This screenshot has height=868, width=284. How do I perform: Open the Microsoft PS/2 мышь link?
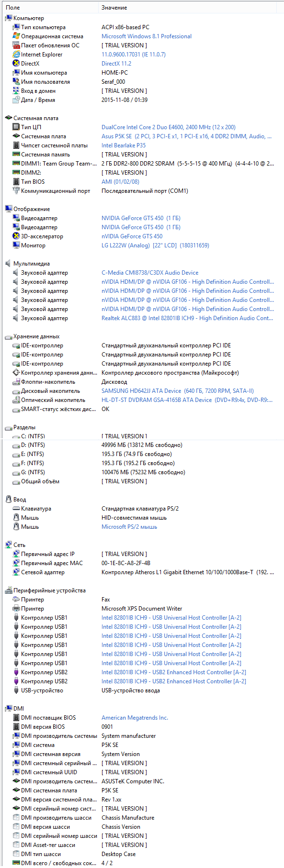[129, 527]
